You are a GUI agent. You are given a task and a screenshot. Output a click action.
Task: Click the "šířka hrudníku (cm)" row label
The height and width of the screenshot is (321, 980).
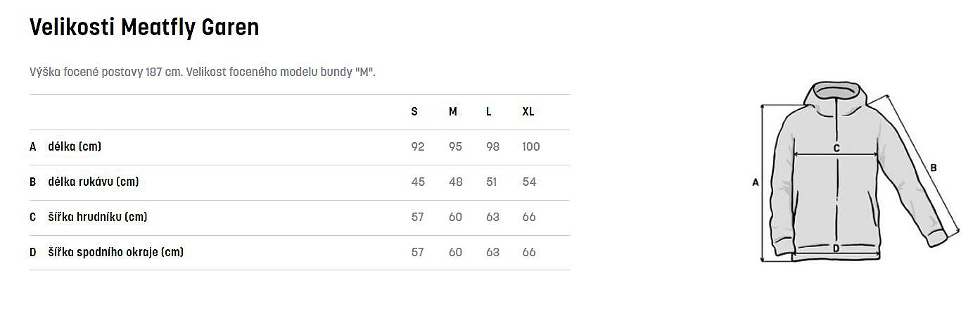pos(97,218)
